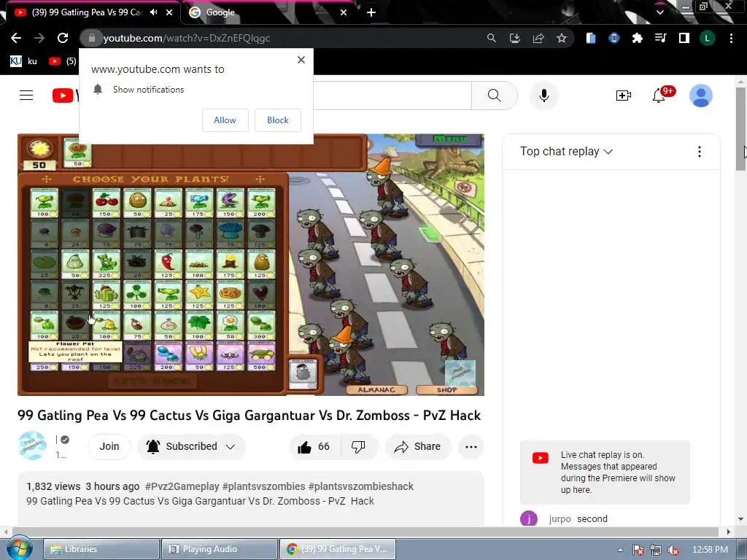
Task: Open the more actions ellipsis button
Action: (x=471, y=447)
